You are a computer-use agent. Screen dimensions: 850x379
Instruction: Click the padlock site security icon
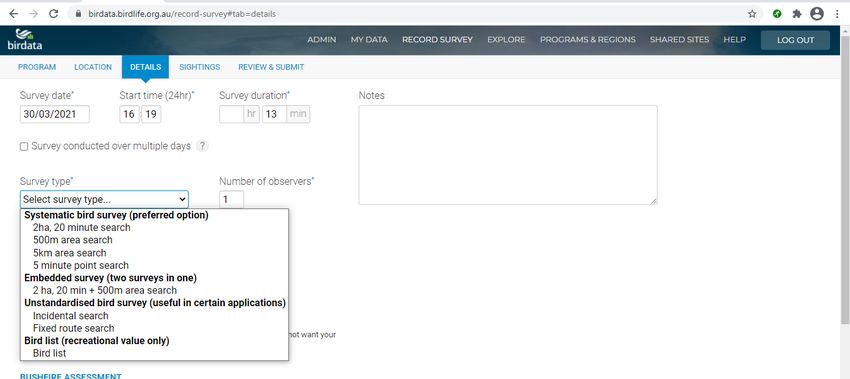pyautogui.click(x=78, y=14)
